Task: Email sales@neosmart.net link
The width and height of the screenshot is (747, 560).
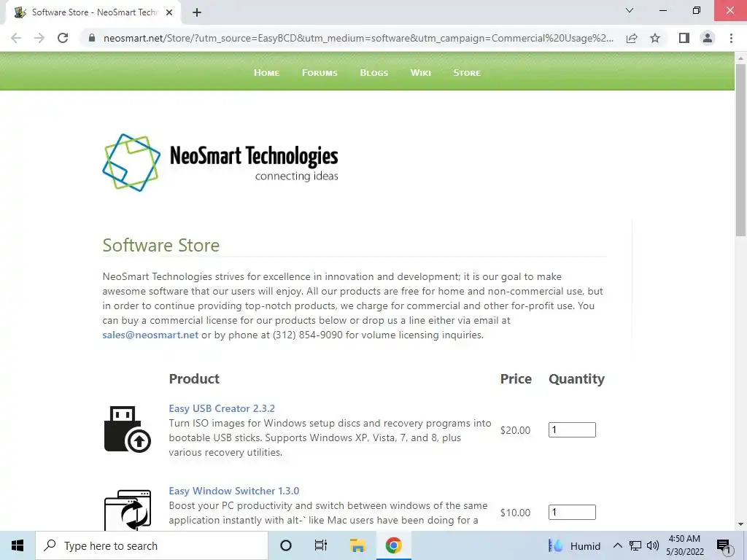Action: [x=150, y=335]
